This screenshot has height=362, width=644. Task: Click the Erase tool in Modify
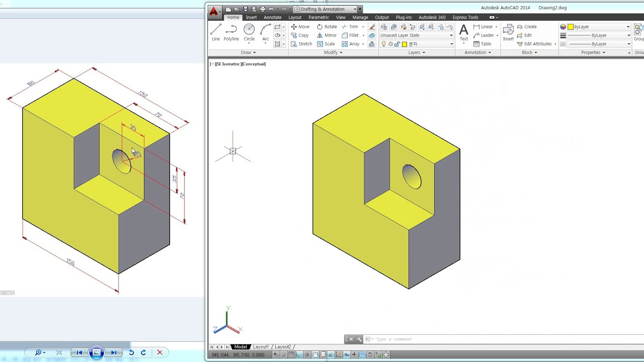pyautogui.click(x=372, y=27)
